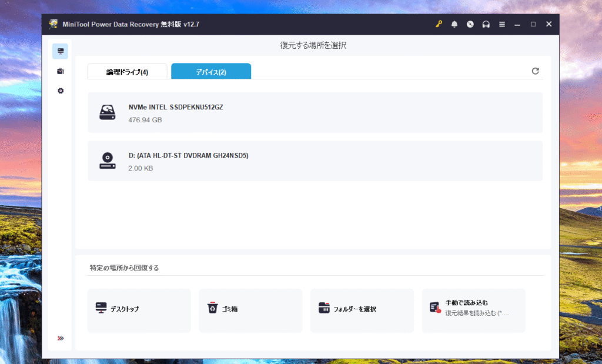Screen dimensions: 602x364
Task: Click the DVD drive icon for D:
Action: coord(108,161)
